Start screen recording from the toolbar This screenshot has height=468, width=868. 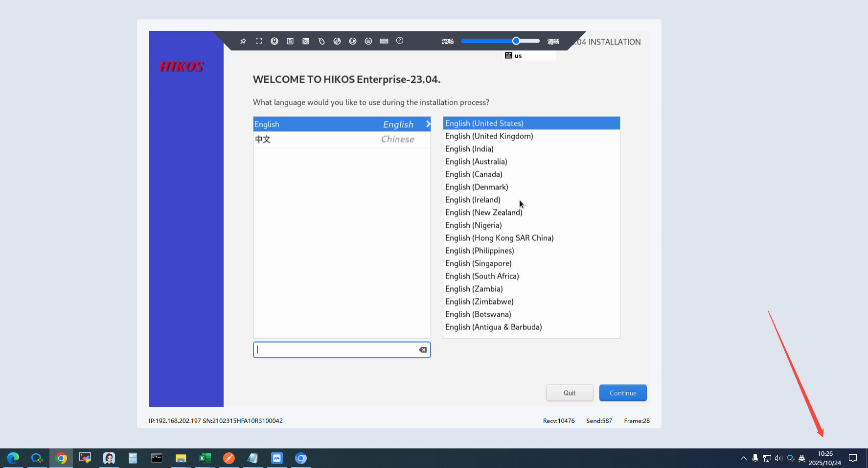click(353, 41)
